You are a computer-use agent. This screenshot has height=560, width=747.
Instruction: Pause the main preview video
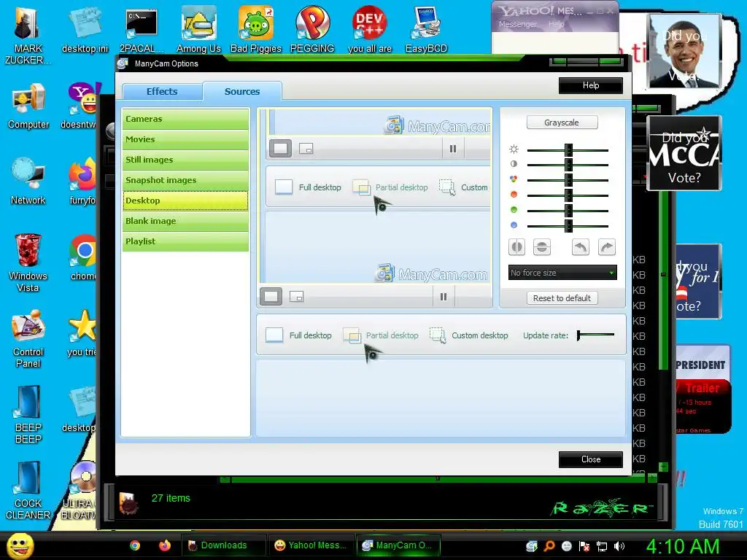(444, 297)
